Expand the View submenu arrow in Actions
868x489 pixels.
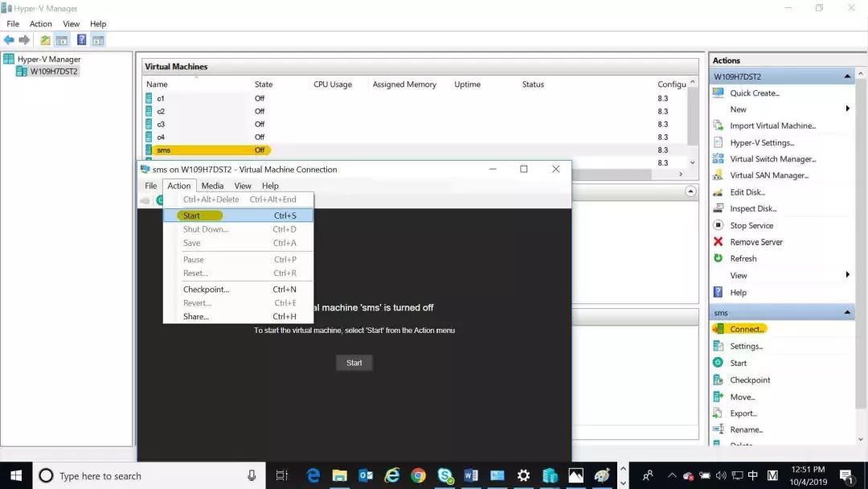[x=848, y=275]
